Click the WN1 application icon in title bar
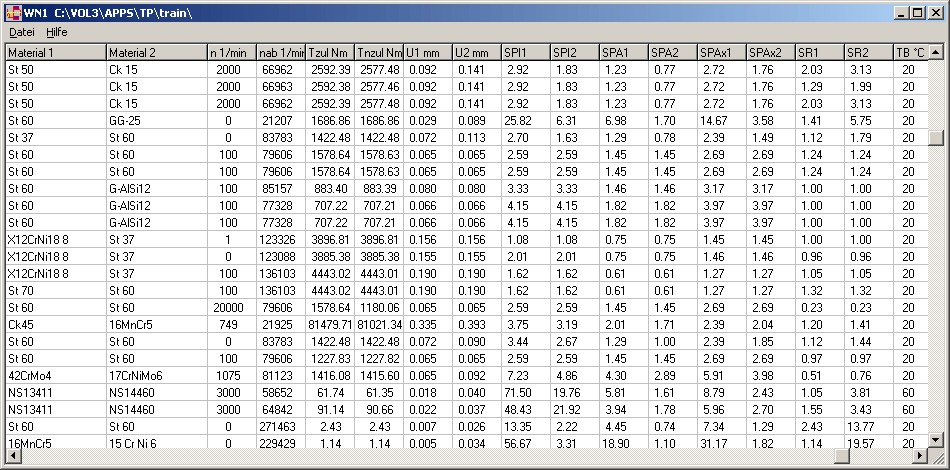950x470 pixels. coord(12,12)
